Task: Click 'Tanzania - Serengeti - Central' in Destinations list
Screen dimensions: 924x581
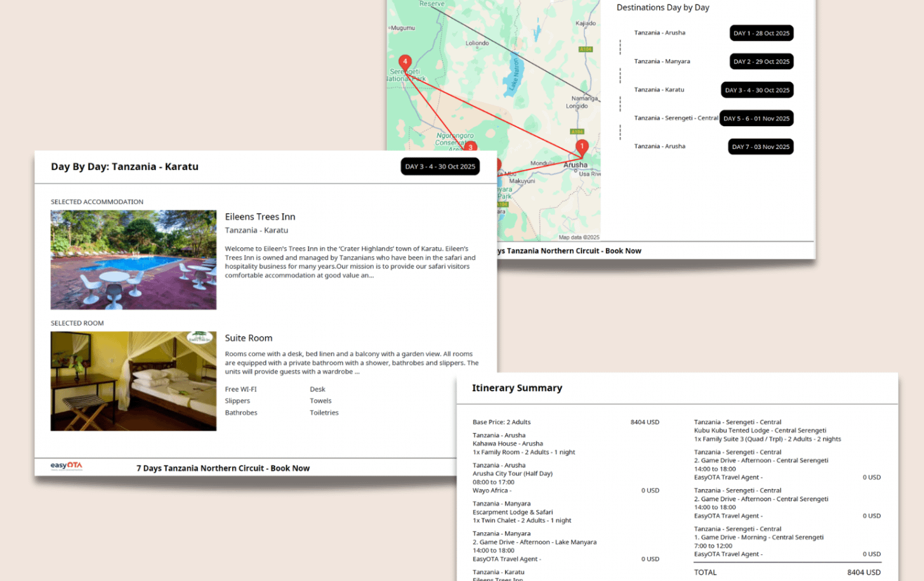Action: 676,118
